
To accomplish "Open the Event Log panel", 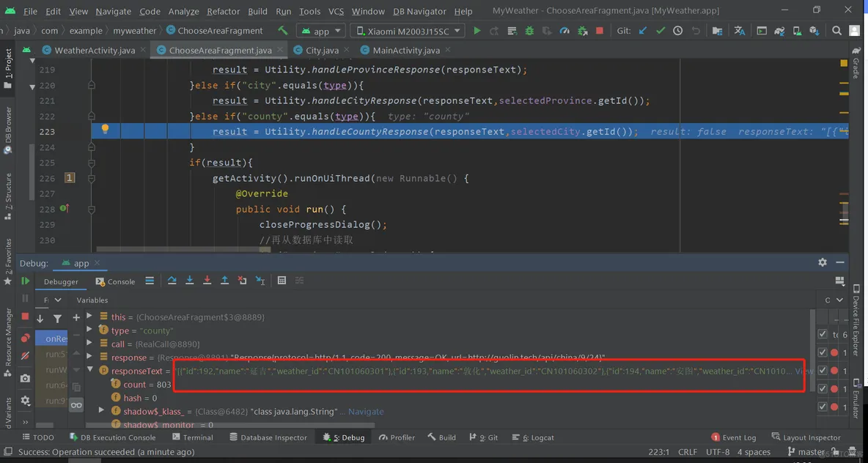I will 733,437.
